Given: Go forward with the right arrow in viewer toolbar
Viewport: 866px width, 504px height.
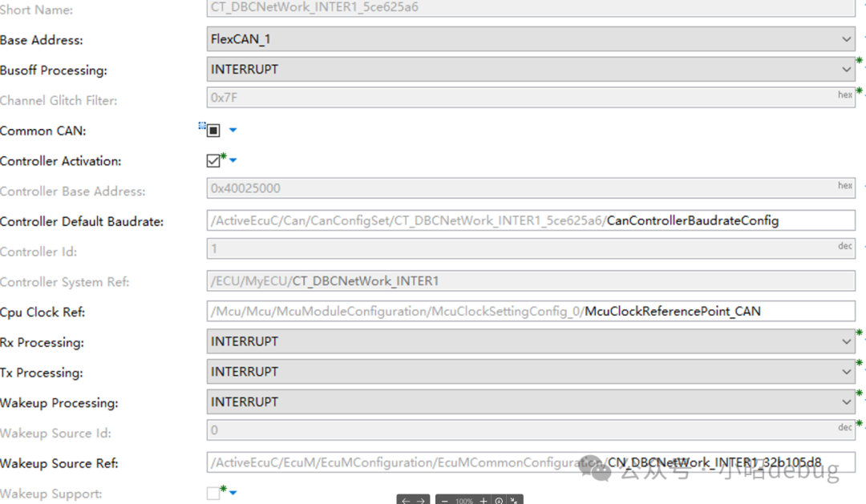Looking at the screenshot, I should 420,502.
